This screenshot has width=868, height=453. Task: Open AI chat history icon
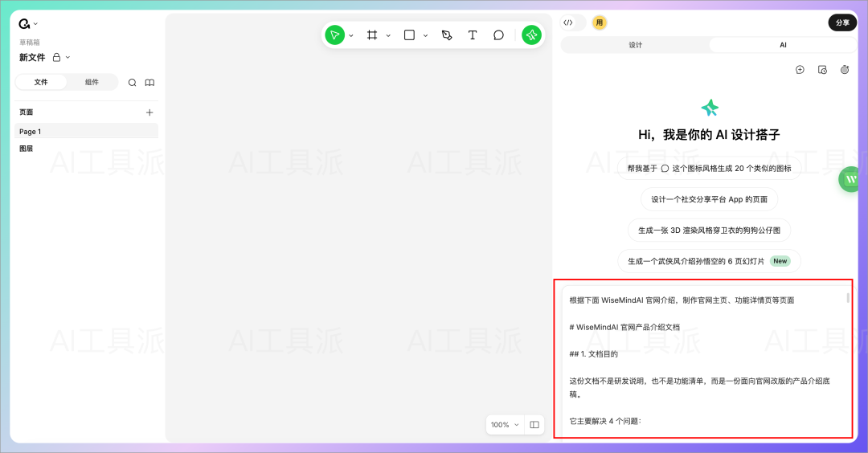[823, 70]
